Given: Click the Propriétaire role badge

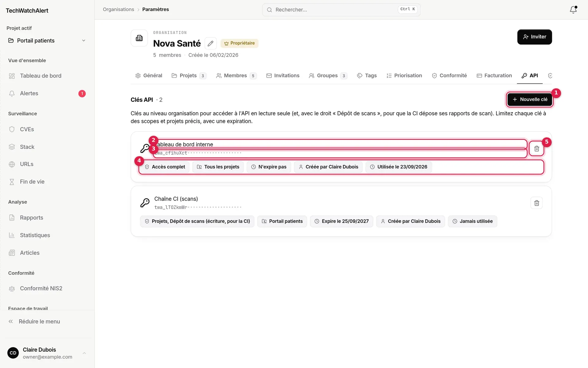Looking at the screenshot, I should (239, 43).
